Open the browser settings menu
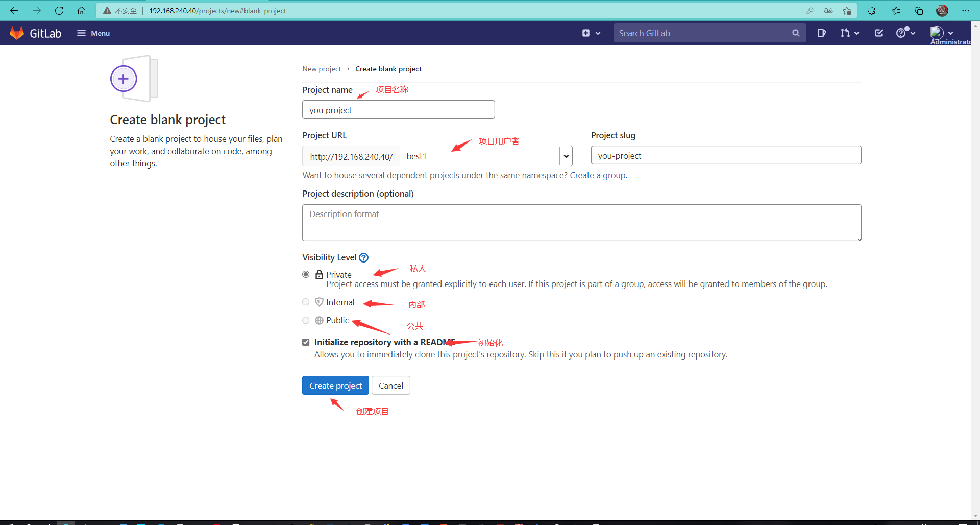This screenshot has width=980, height=525. (966, 10)
